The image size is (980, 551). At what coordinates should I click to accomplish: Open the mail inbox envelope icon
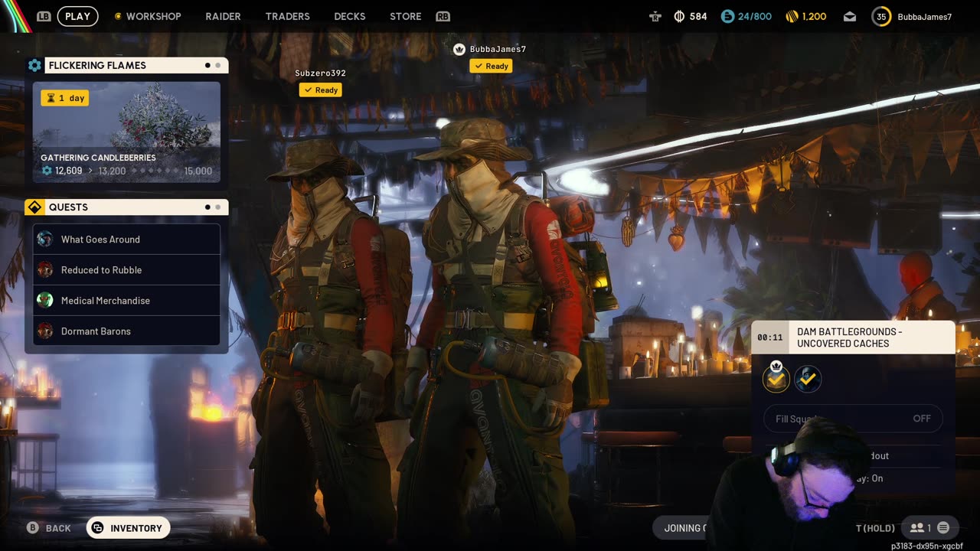pos(850,16)
